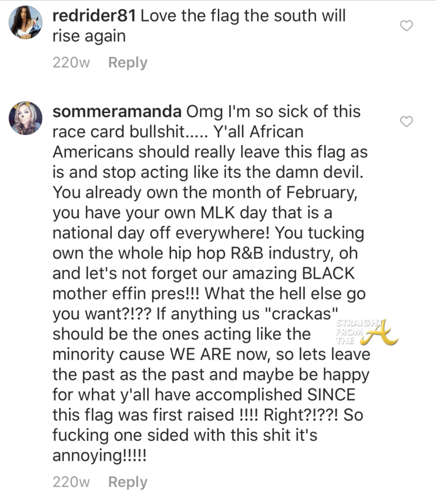Viewport: 436px width, 504px height.
Task: Open sommeramanda's profile avatar
Action: (x=26, y=118)
